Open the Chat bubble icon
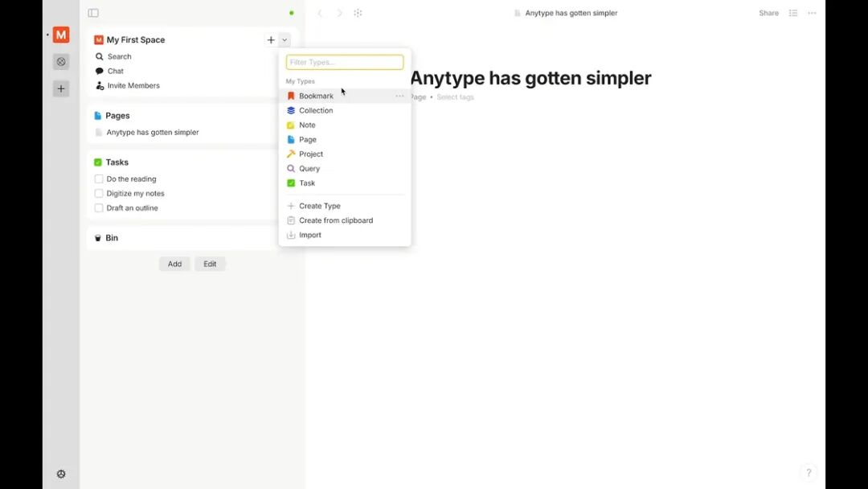Screen dimensions: 868x489 pos(99,71)
